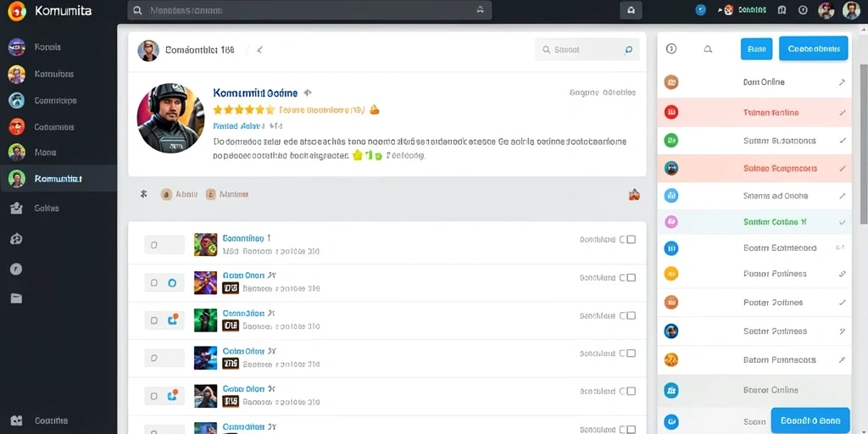Open the Conniins menu in the top bar
868x434 pixels.
tap(753, 10)
